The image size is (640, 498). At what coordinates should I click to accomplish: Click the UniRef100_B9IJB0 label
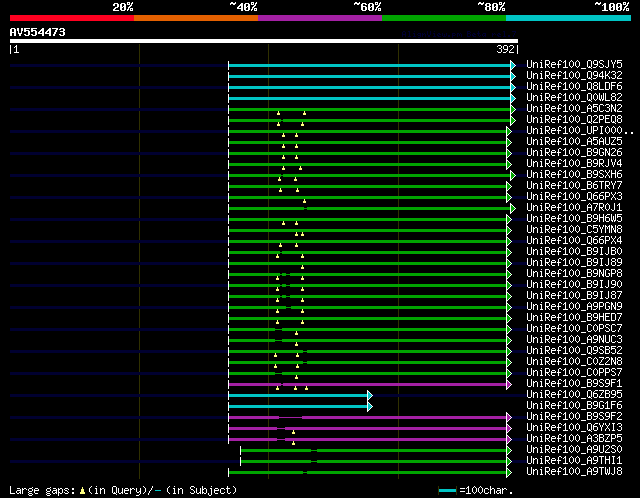574,251
